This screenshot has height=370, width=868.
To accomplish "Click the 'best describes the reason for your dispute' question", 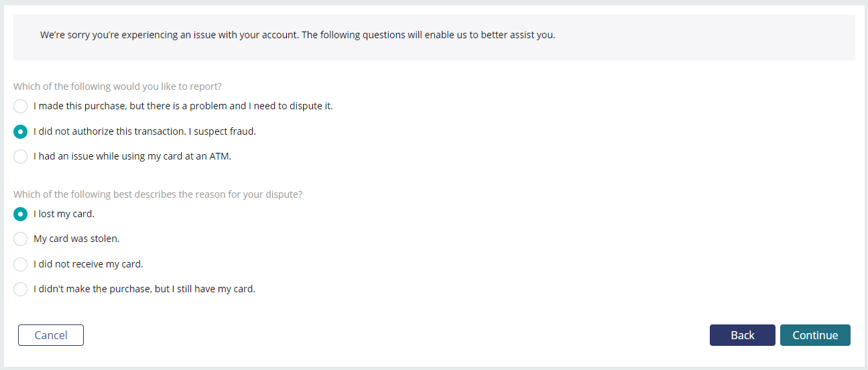I will pyautogui.click(x=158, y=194).
